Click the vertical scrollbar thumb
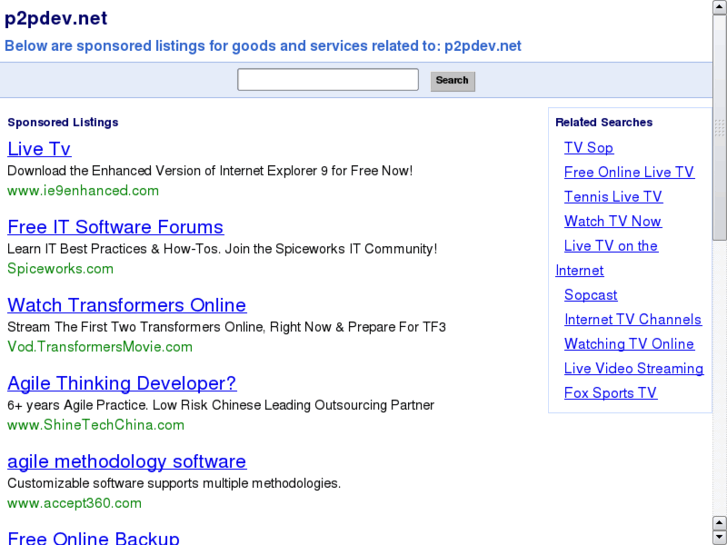 (719, 126)
